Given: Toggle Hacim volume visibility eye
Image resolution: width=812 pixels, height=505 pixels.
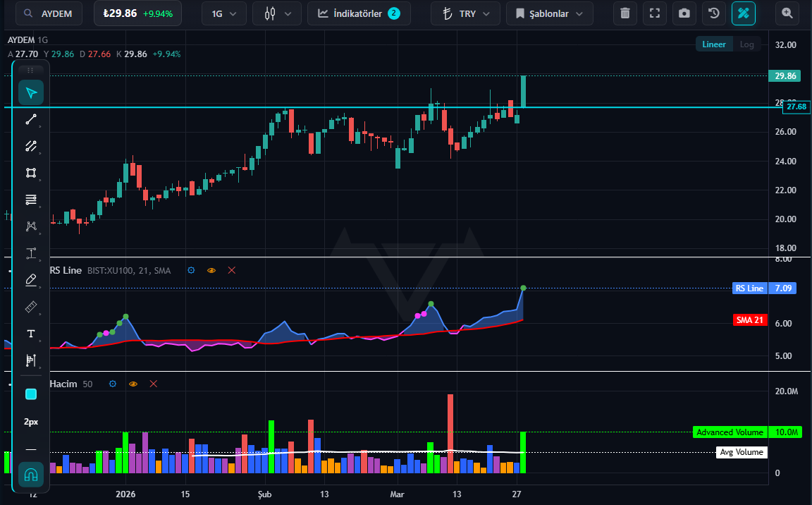Looking at the screenshot, I should pos(133,384).
